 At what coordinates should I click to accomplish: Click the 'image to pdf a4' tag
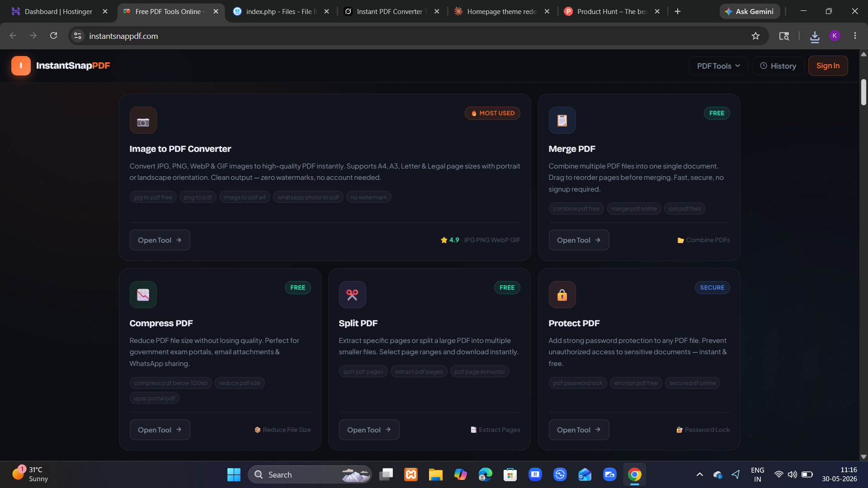click(x=245, y=197)
